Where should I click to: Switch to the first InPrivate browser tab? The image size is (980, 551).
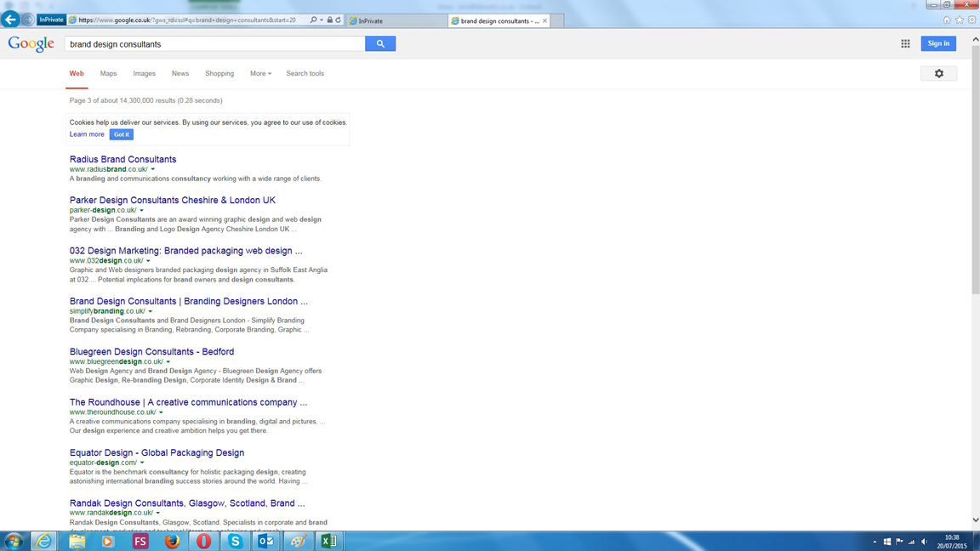396,20
